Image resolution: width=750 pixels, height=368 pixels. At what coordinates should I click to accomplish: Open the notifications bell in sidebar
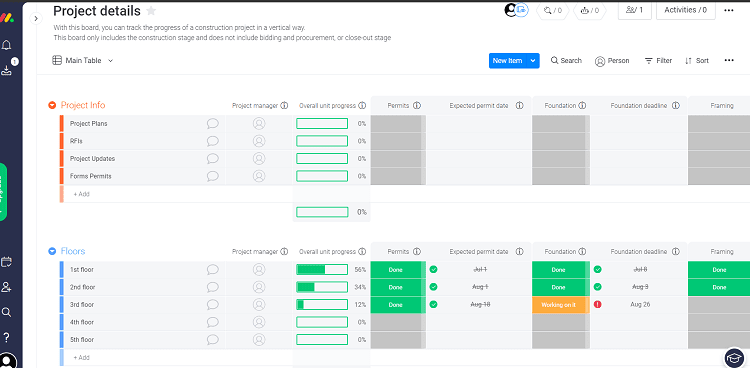tap(7, 45)
